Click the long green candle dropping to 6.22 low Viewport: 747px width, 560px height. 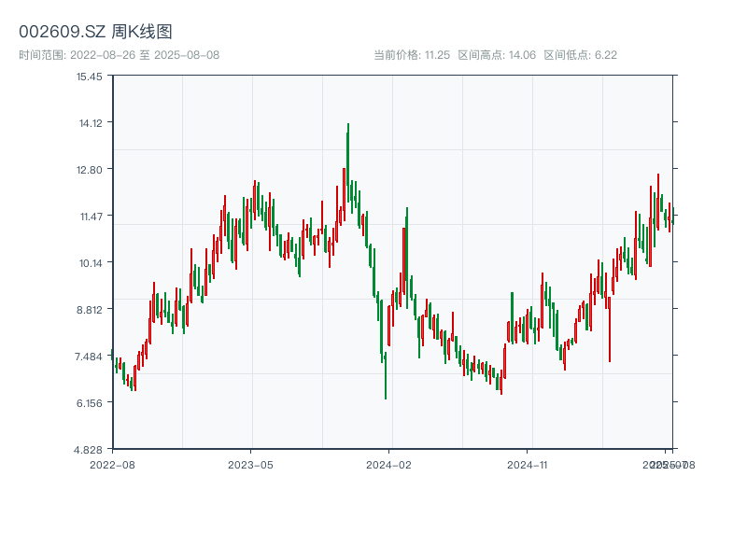tap(386, 376)
